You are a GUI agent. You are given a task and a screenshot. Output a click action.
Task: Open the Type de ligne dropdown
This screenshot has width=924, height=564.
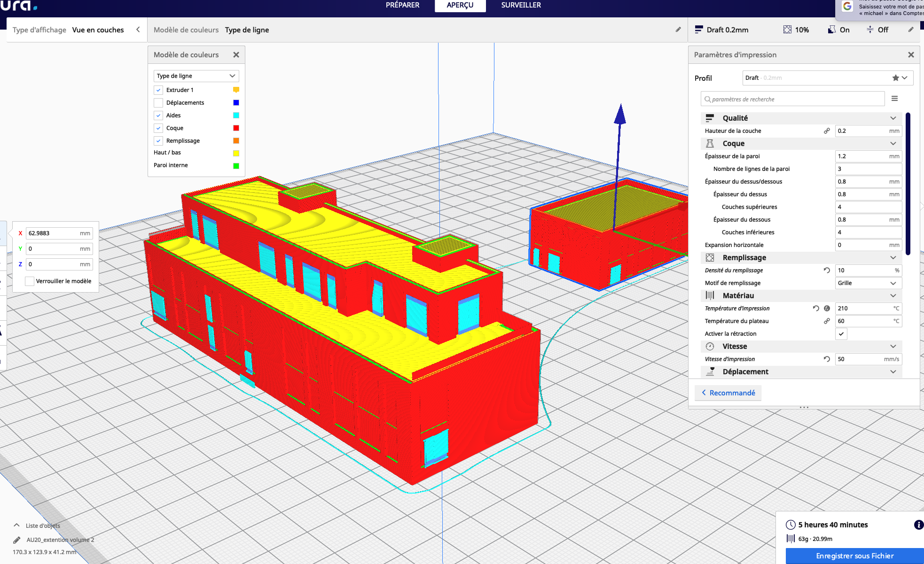pyautogui.click(x=196, y=76)
